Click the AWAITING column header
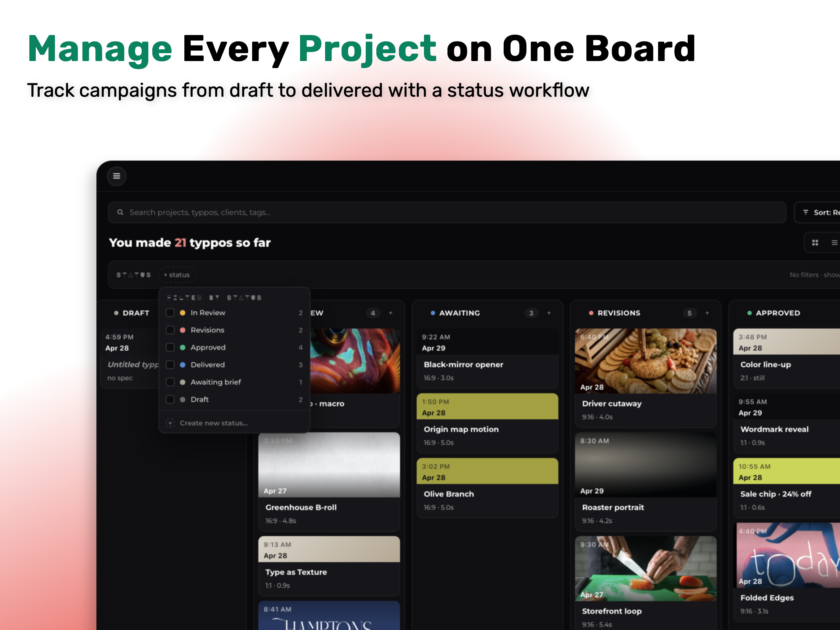 coord(459,313)
